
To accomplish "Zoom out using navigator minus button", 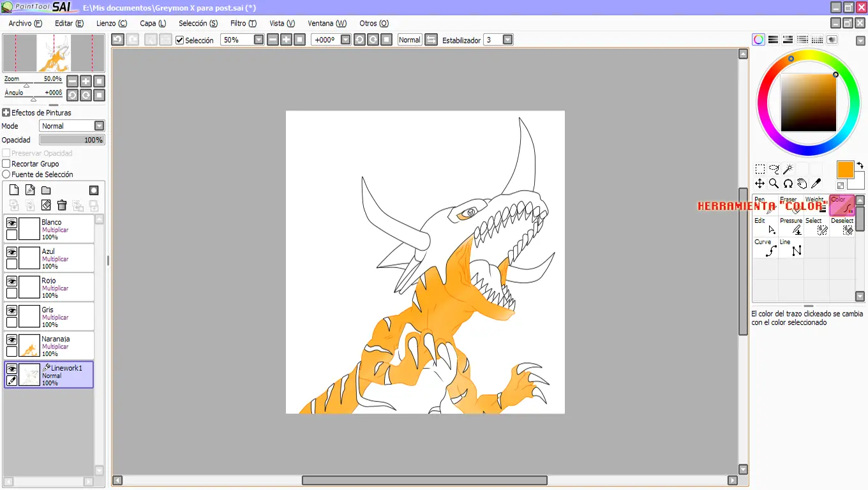I will coord(72,81).
